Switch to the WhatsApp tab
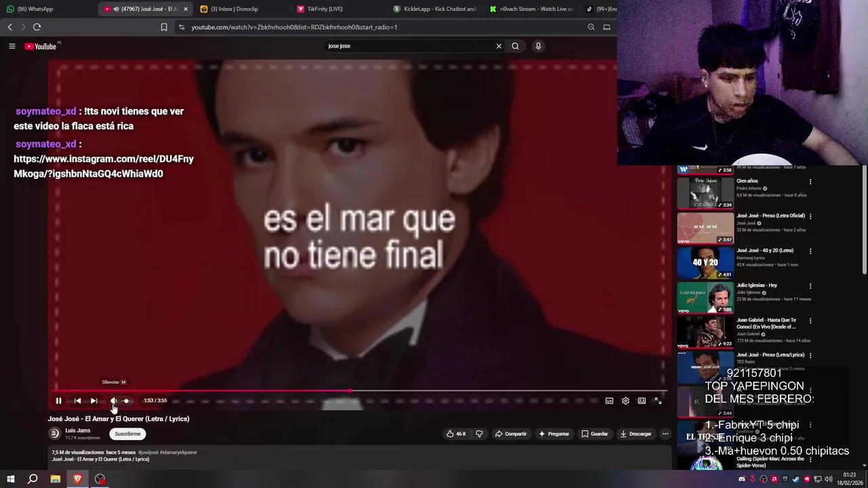This screenshot has width=868, height=488. pos(47,9)
